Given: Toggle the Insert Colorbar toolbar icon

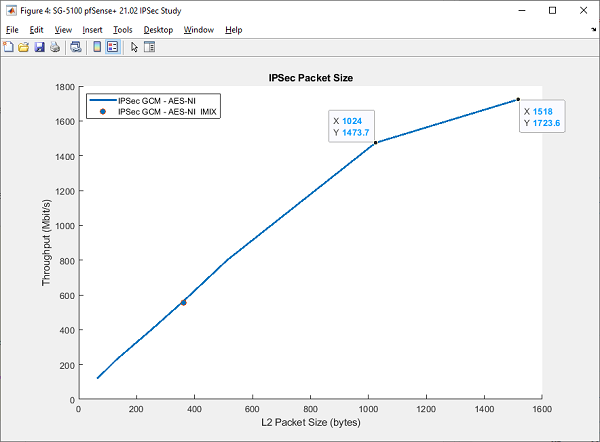Looking at the screenshot, I should pyautogui.click(x=96, y=46).
